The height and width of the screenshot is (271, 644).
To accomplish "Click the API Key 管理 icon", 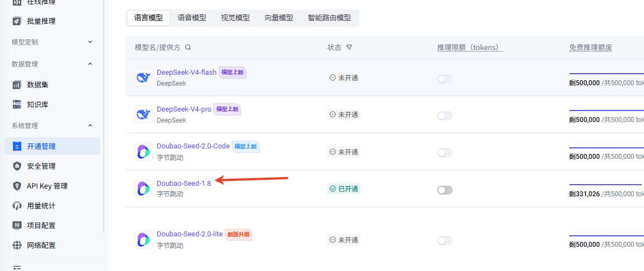I will (17, 186).
